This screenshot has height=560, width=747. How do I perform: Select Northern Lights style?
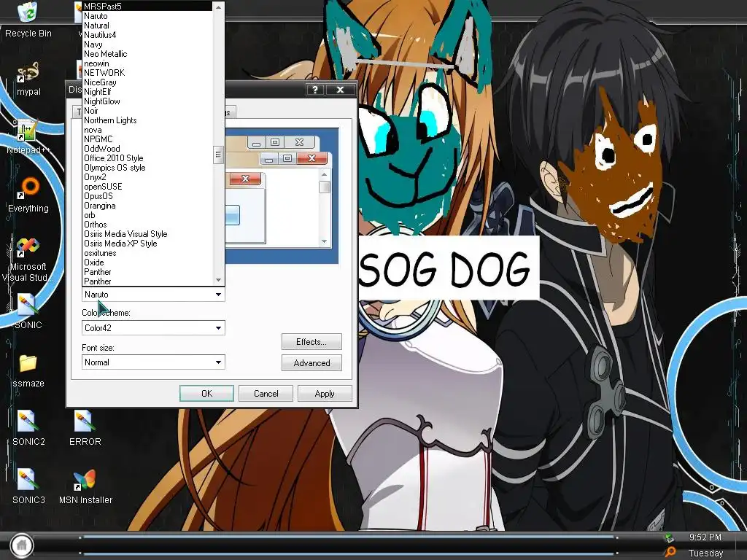click(147, 120)
